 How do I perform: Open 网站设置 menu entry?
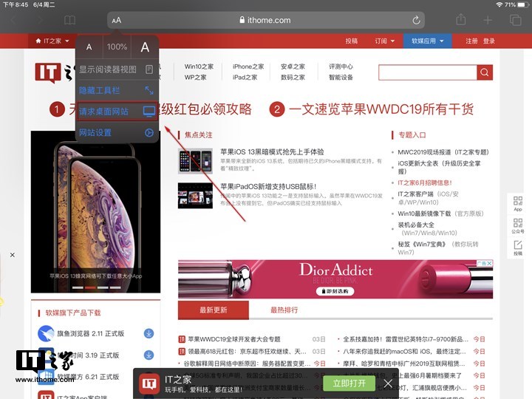(117, 133)
